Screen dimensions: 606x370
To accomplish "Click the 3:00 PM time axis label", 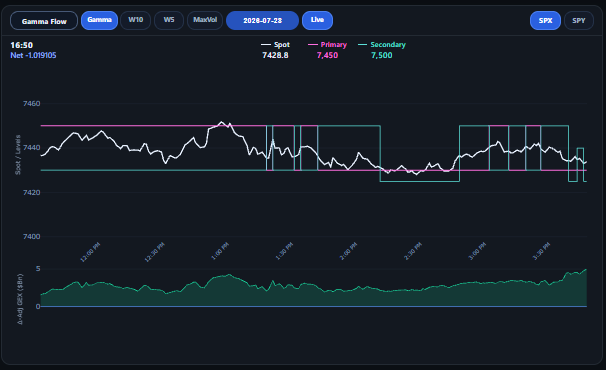I will 477,251.
